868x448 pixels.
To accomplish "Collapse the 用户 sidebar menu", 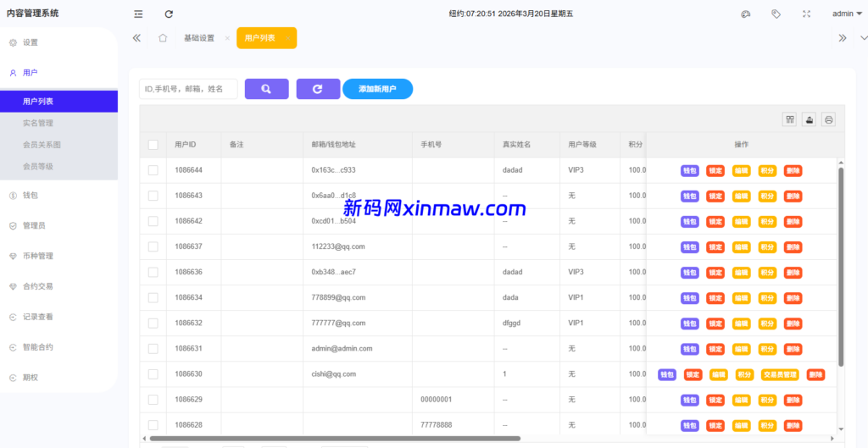I will (x=58, y=73).
